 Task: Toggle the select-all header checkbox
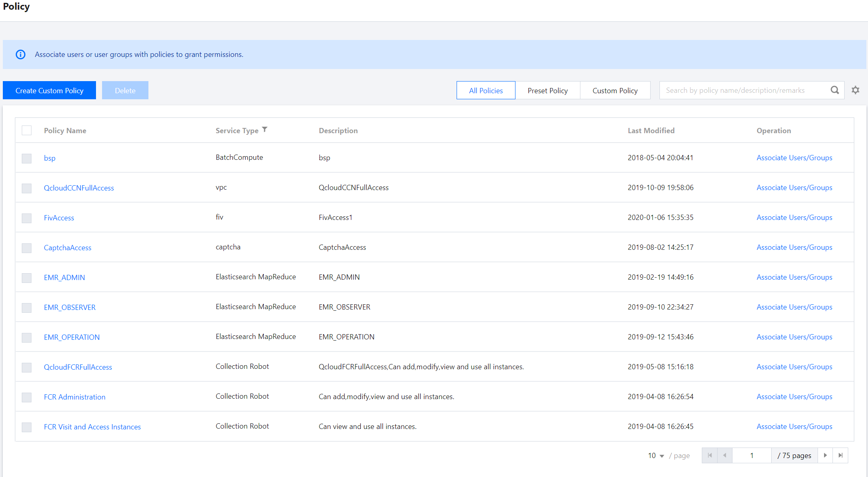pos(27,130)
